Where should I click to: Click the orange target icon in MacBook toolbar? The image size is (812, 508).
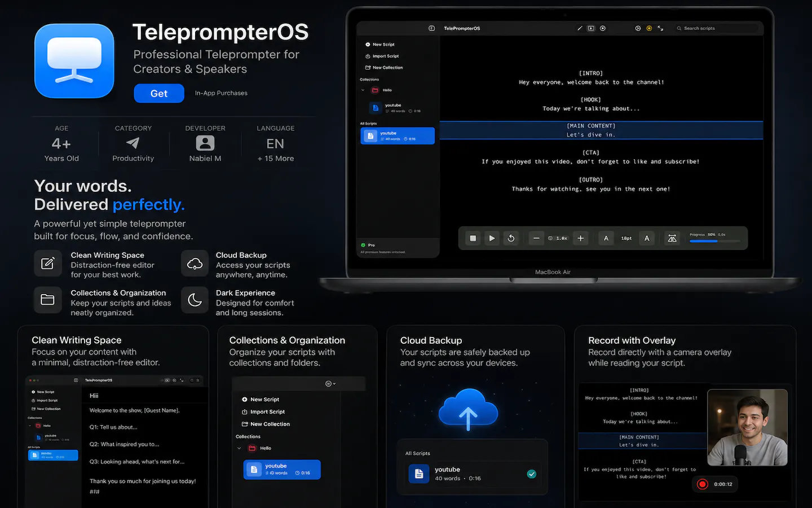coord(649,28)
